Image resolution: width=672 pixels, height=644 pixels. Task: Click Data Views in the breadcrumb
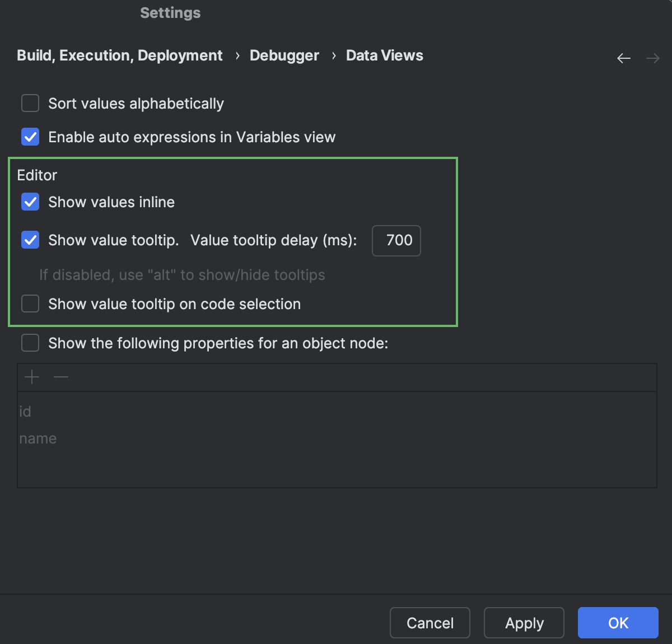[x=384, y=55]
